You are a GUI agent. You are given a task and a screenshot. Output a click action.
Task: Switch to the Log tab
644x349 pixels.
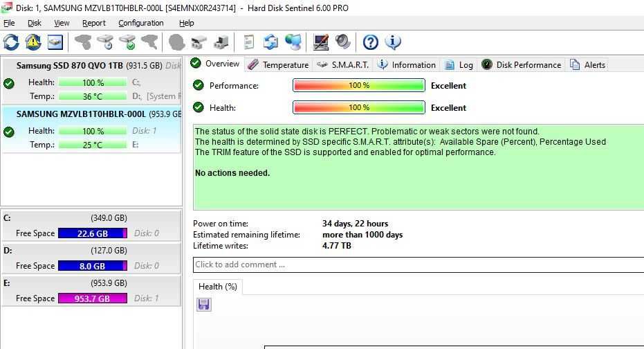pos(459,65)
